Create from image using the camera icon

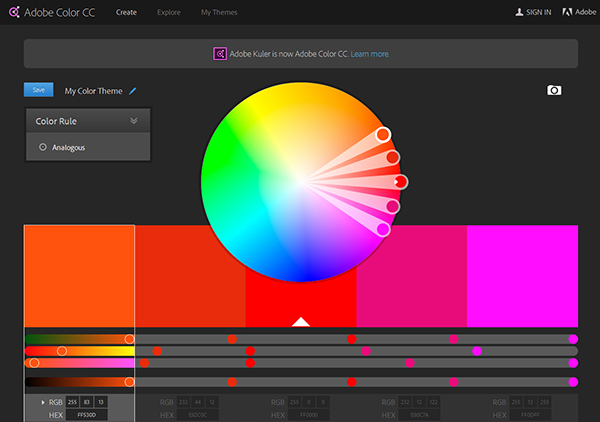tap(554, 90)
